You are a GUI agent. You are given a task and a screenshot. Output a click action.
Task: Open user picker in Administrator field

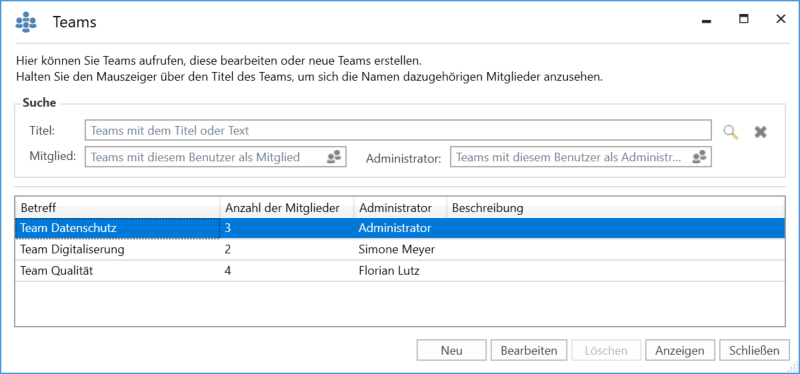(699, 157)
